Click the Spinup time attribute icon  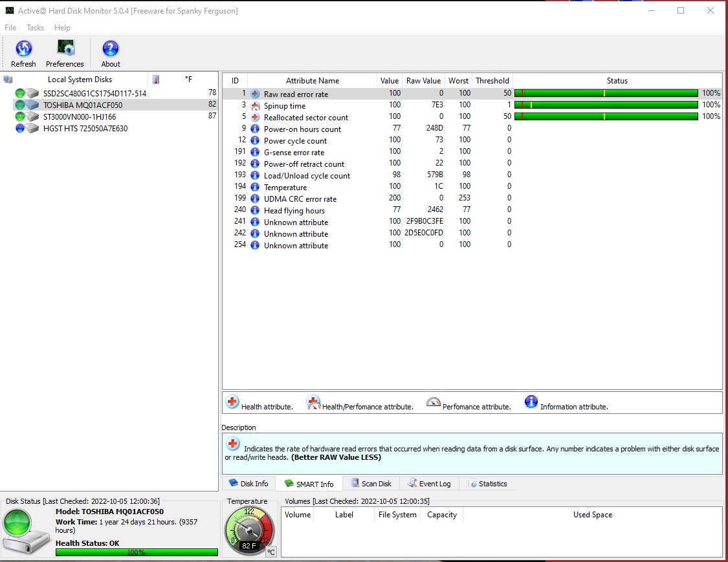pyautogui.click(x=255, y=106)
